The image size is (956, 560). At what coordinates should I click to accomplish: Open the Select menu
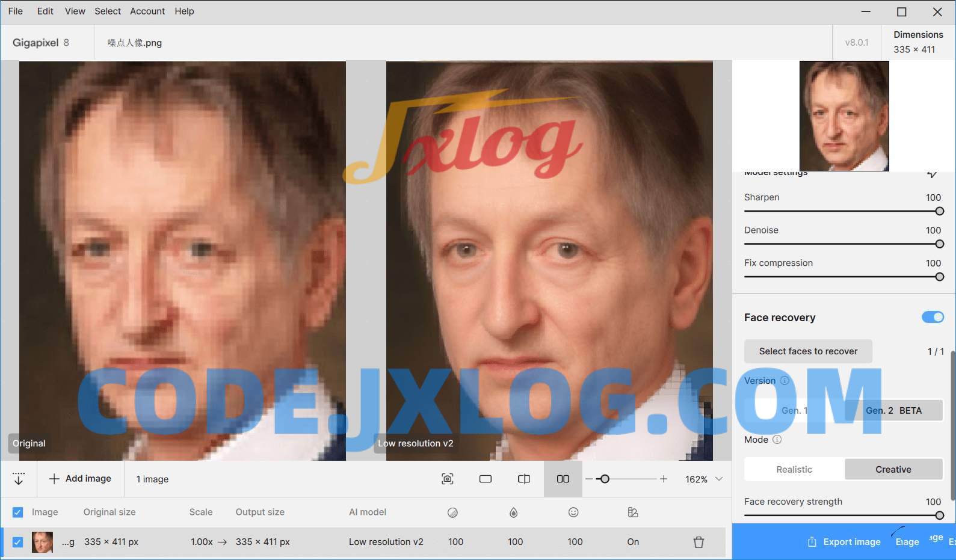tap(108, 11)
